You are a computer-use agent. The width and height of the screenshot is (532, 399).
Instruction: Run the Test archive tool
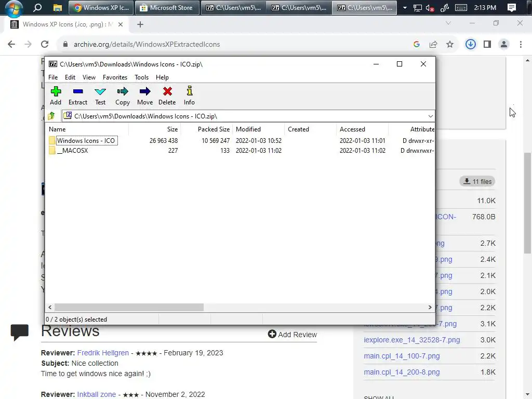tap(100, 91)
